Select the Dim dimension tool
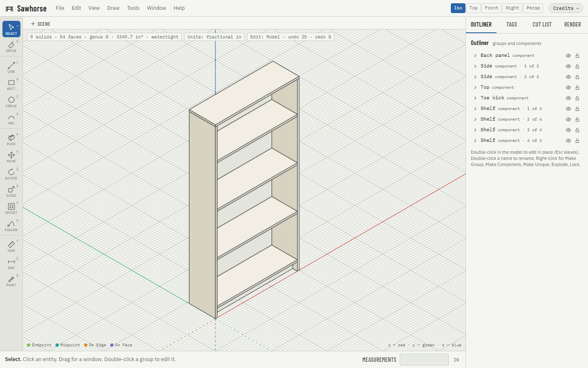588x368 pixels. [11, 263]
